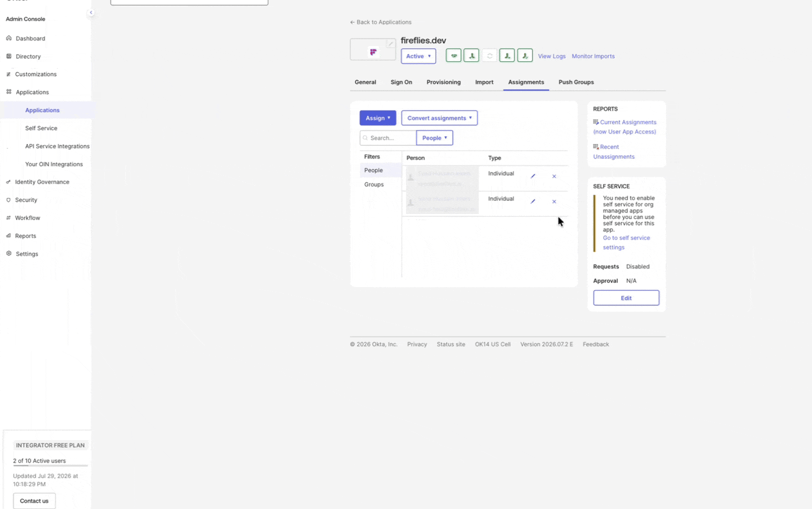Image resolution: width=812 pixels, height=509 pixels.
Task: Open Your OIN Integrations in sidebar
Action: pyautogui.click(x=54, y=164)
